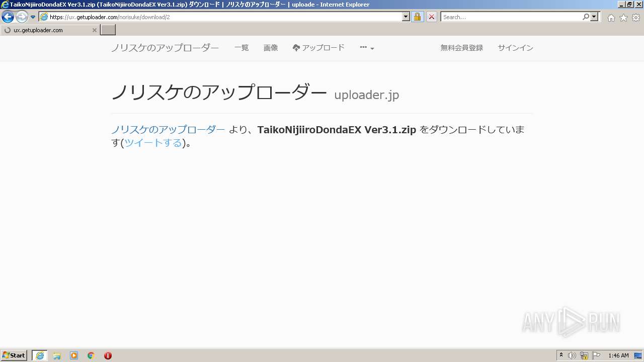Screen dimensions: 644x362
Task: Launch Chrome from the taskbar
Action: pyautogui.click(x=91, y=355)
